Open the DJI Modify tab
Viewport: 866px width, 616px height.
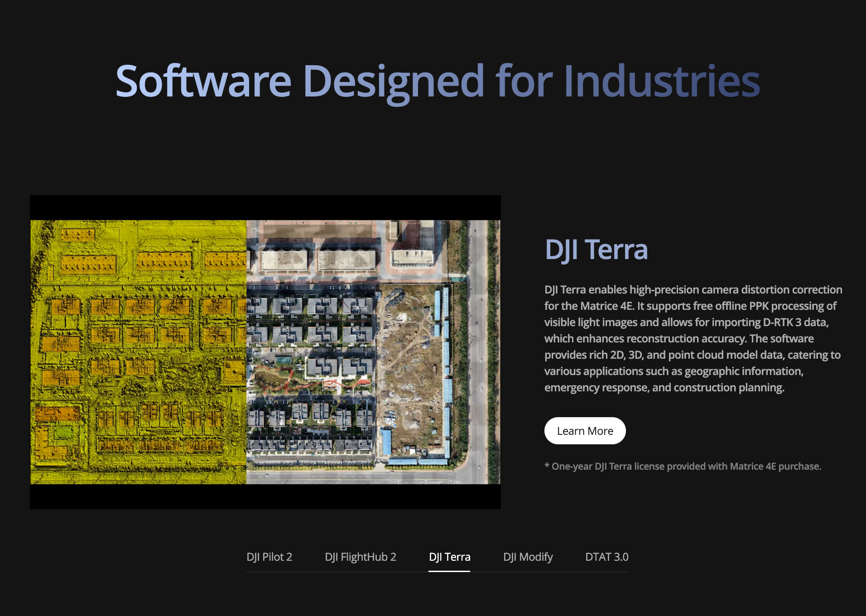point(528,557)
